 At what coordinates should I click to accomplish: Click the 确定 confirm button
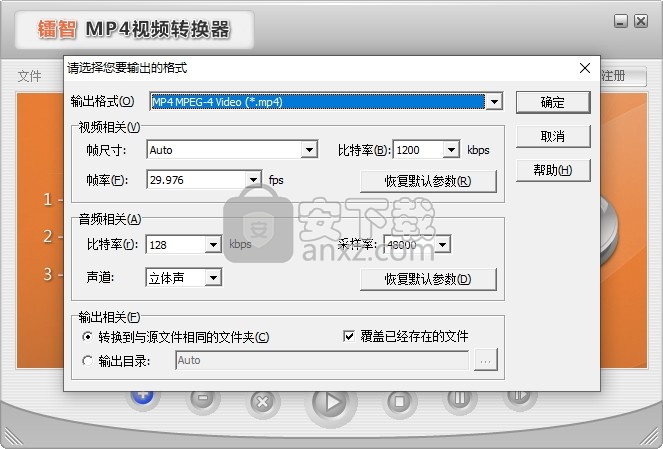[x=553, y=102]
